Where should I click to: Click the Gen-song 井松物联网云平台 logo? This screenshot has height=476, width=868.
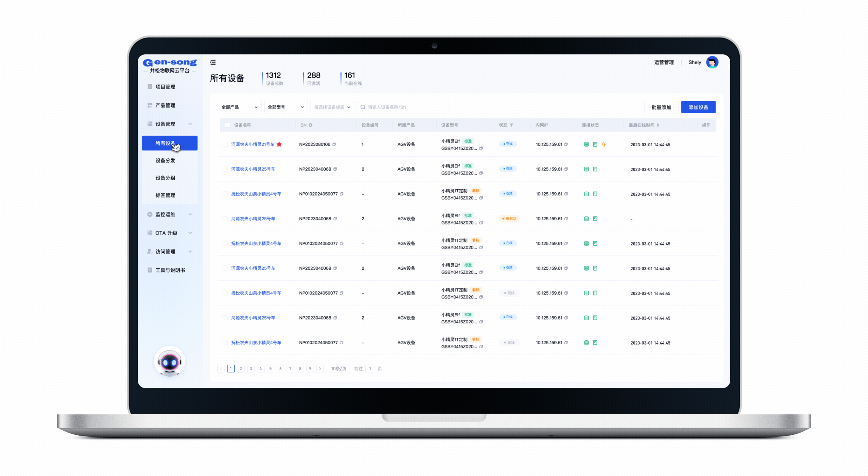tap(170, 66)
